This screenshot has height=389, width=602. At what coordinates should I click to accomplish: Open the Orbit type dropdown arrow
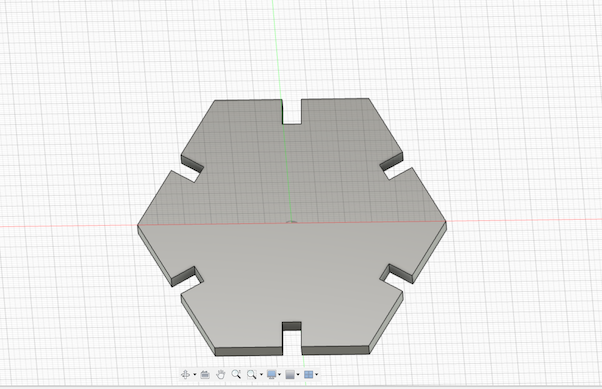pos(195,375)
